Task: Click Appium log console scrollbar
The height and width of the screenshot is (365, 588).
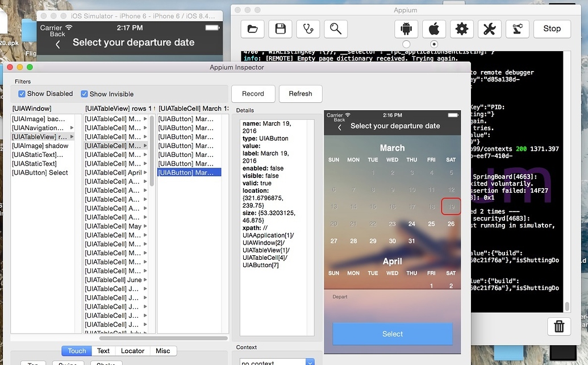Action: pyautogui.click(x=567, y=306)
